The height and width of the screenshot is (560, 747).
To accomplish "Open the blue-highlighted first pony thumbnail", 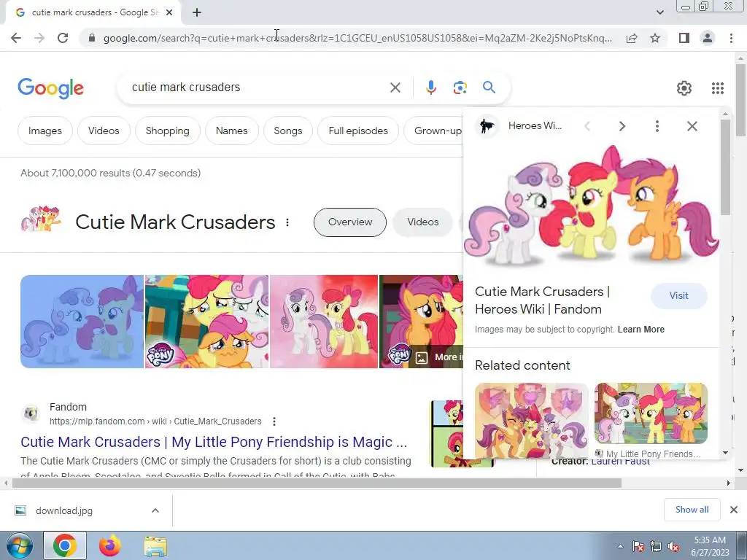I will [x=82, y=322].
